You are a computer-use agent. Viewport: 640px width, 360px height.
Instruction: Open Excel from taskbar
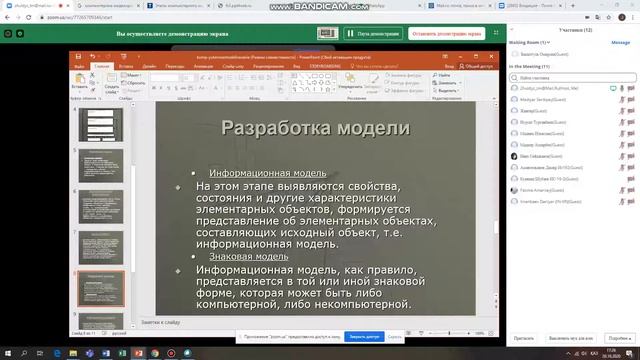122,353
